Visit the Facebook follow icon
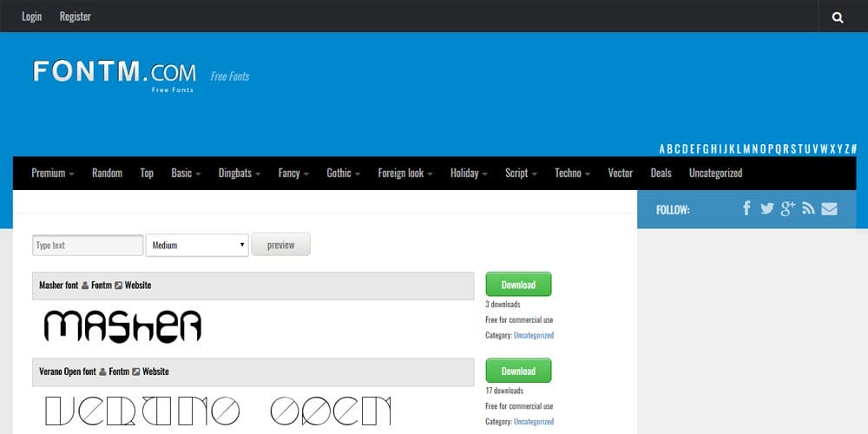 [x=746, y=208]
